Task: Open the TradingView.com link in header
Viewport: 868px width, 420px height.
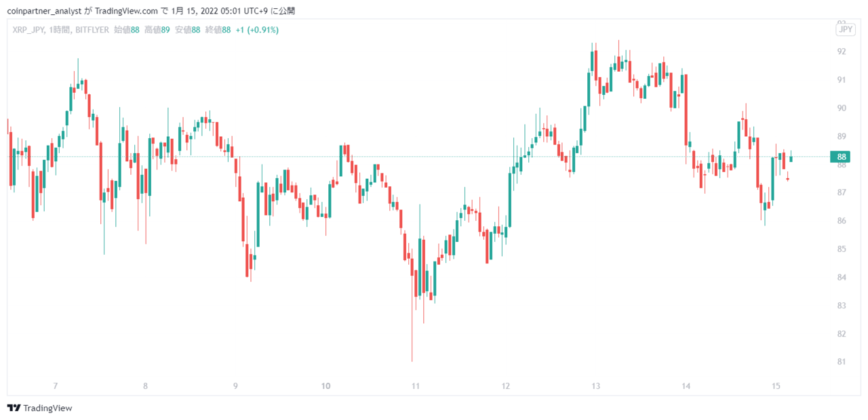Action: (126, 11)
